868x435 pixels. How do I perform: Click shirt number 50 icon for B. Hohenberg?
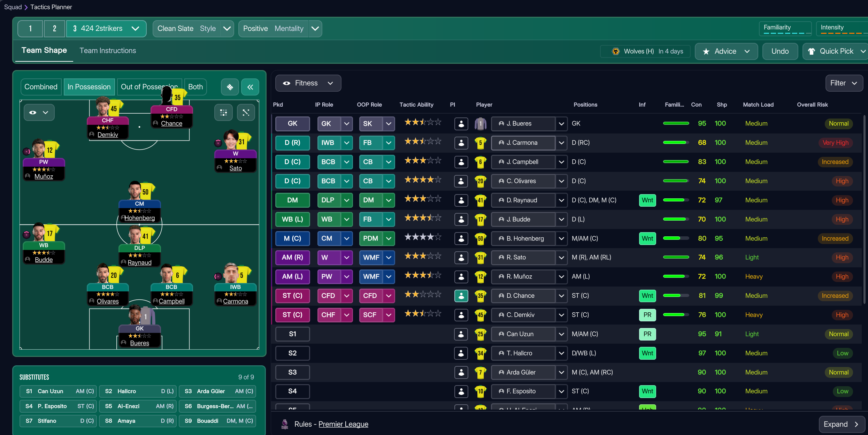481,238
